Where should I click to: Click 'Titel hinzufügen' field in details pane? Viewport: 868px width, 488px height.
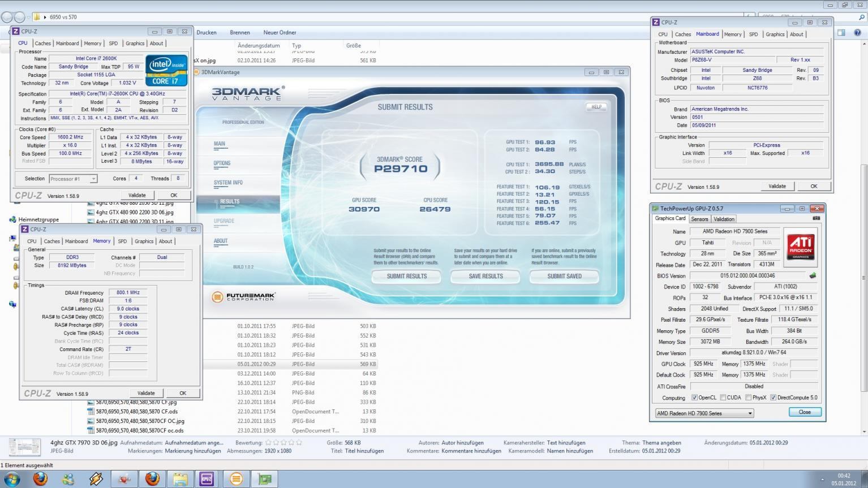364,451
